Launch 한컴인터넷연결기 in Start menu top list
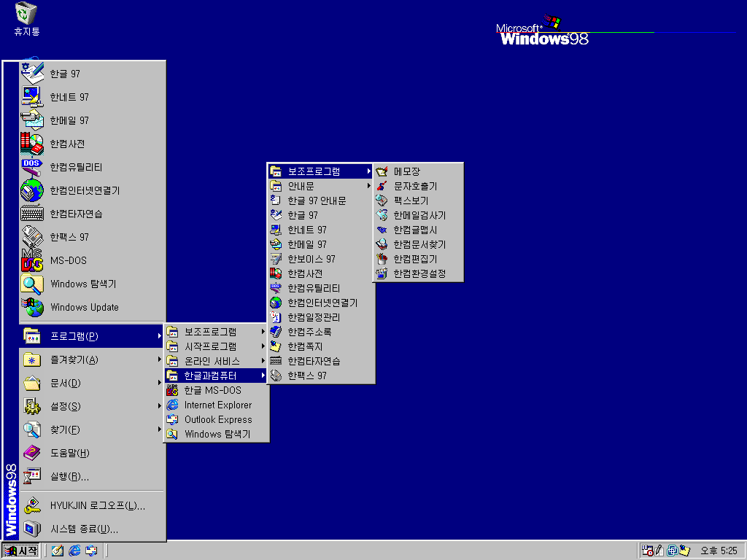747x560 pixels. pyautogui.click(x=93, y=190)
